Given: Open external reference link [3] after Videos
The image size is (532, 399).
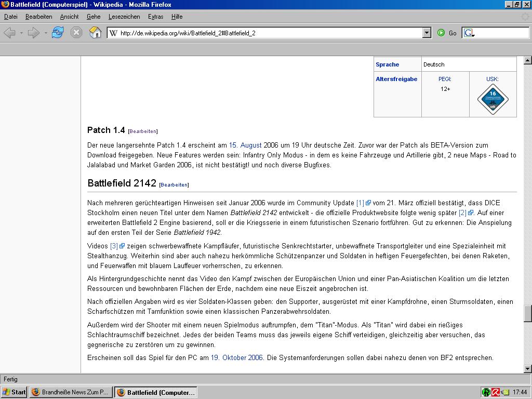Looking at the screenshot, I should [117, 246].
